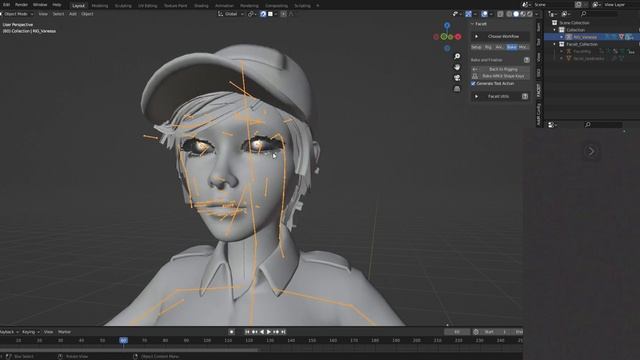Click the play animation forward button

coord(269,332)
